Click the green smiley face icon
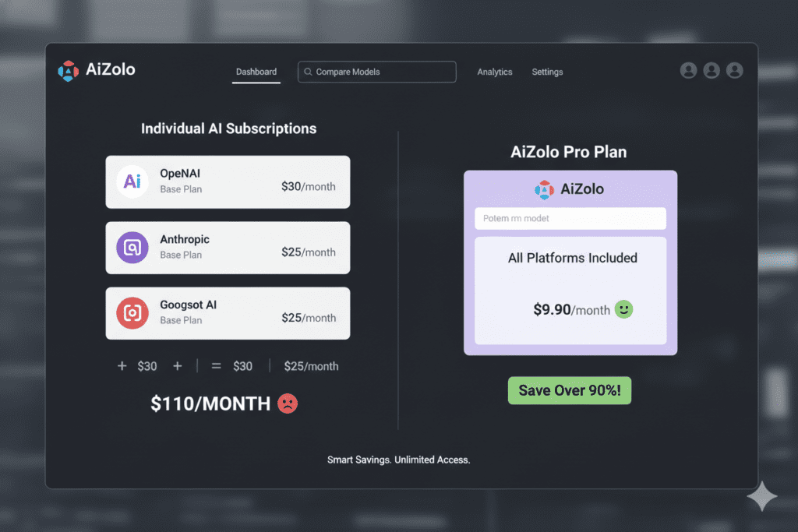 point(623,309)
